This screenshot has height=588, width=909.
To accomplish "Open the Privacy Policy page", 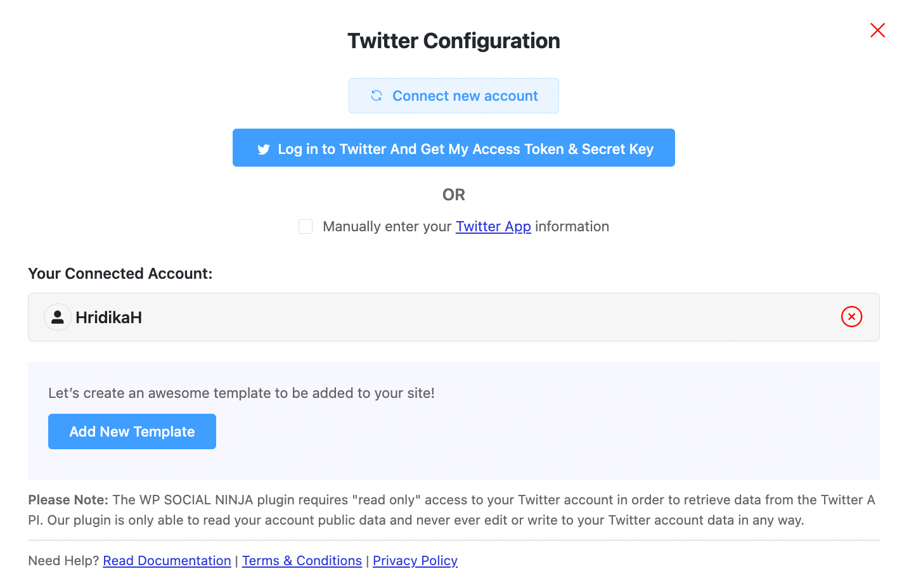I will (415, 560).
